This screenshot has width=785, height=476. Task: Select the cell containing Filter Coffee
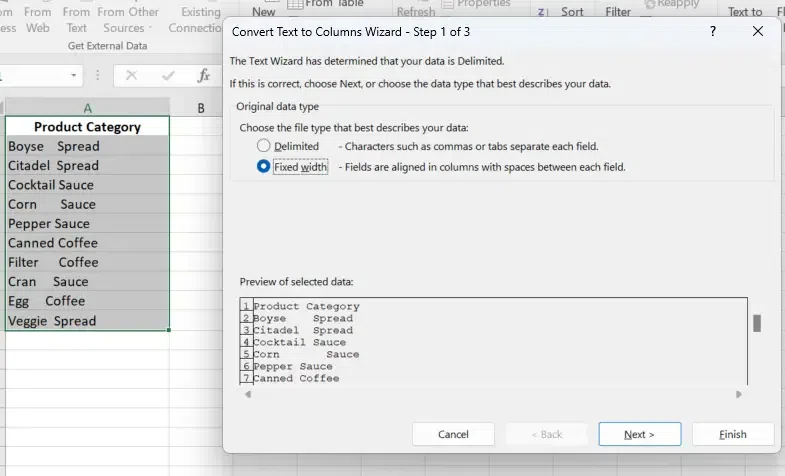coord(88,262)
